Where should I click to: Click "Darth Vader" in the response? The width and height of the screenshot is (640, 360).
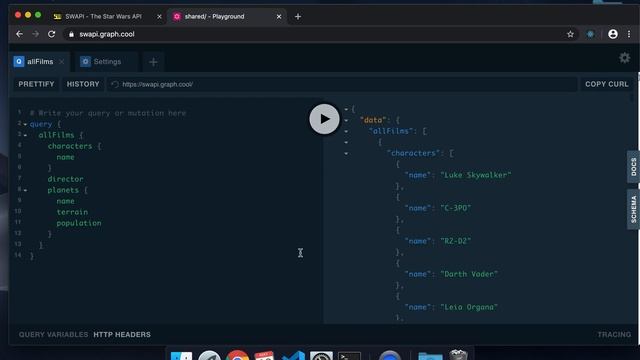[469, 274]
